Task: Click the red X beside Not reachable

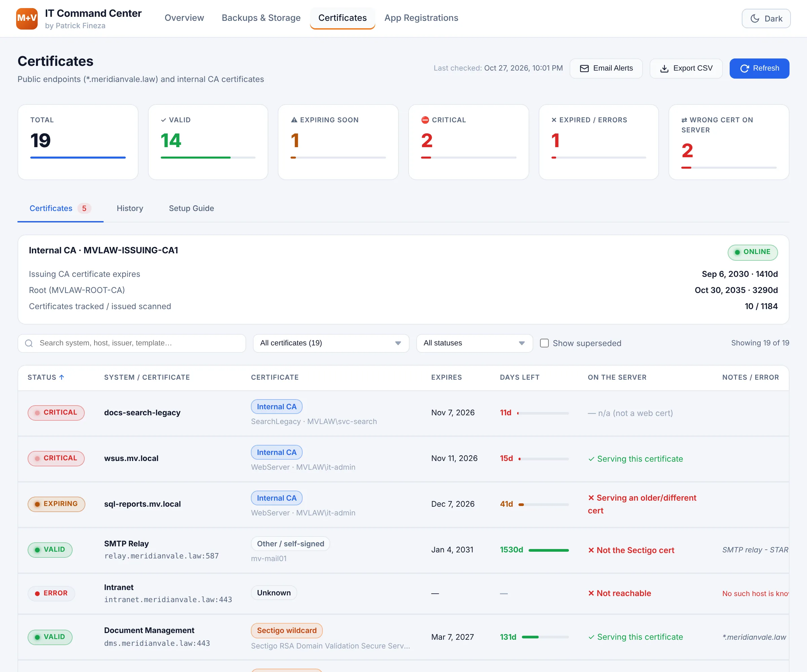Action: click(x=591, y=593)
